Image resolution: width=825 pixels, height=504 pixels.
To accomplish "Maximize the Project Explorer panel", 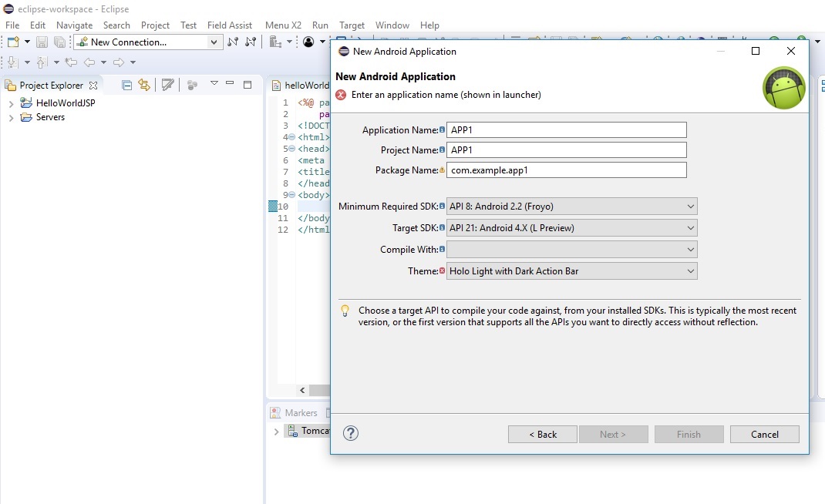I will tap(247, 85).
